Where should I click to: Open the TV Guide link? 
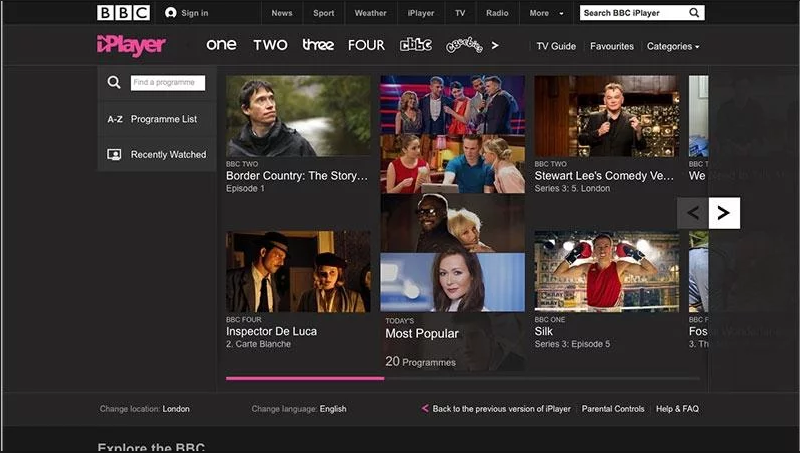click(x=556, y=46)
